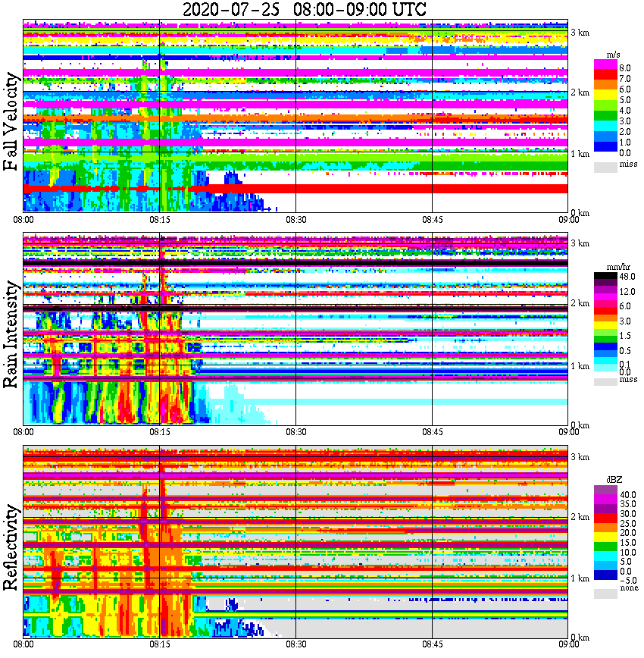Click the 09:00 tick under Reflectivity panel

click(x=568, y=644)
